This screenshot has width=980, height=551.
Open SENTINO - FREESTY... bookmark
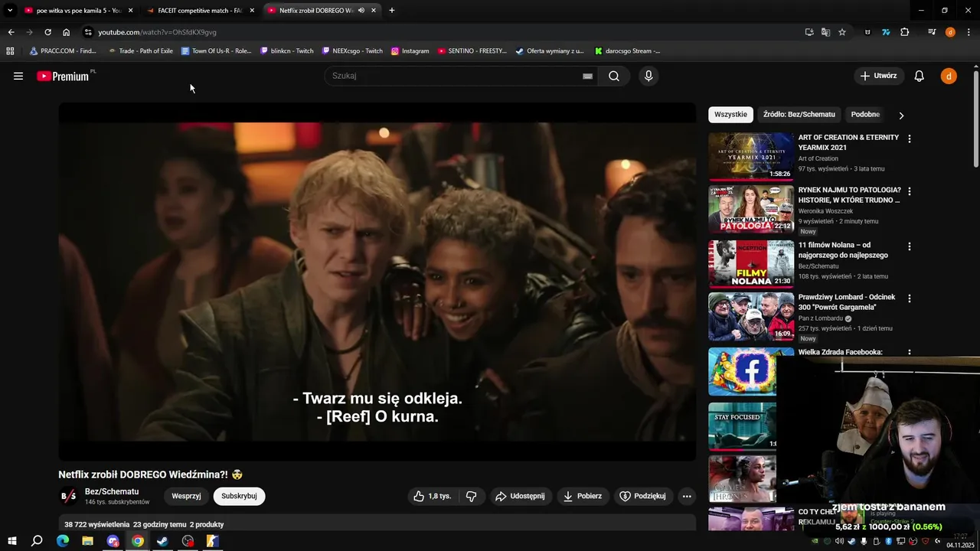pos(472,51)
